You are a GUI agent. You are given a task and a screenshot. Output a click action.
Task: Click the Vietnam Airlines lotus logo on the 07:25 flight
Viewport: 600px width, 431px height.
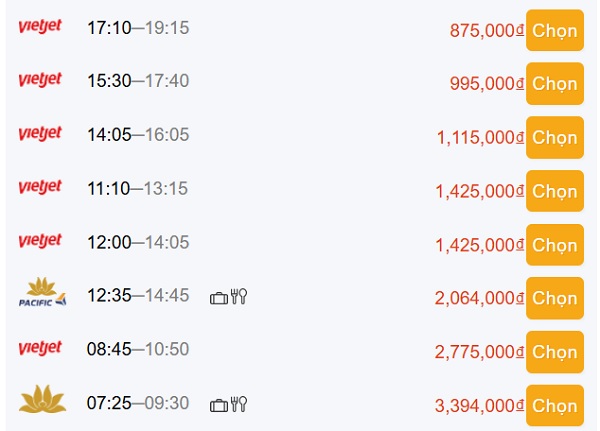[42, 399]
